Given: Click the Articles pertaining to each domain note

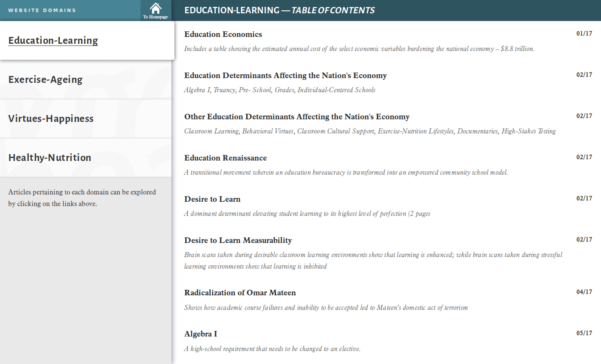Looking at the screenshot, I should tap(82, 198).
